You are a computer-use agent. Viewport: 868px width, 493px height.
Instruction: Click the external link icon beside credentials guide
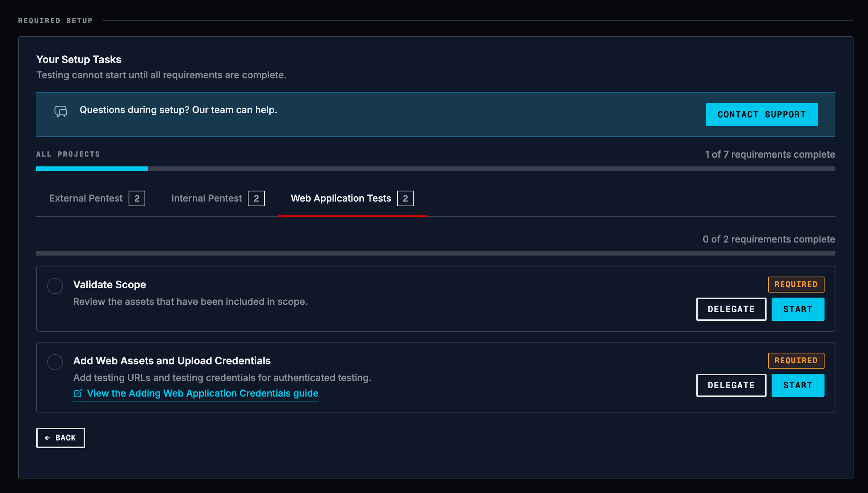pos(78,393)
